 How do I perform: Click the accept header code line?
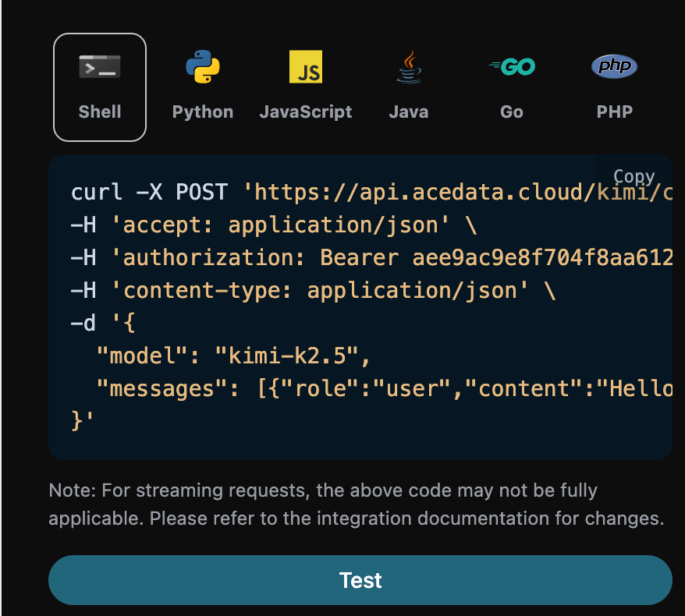pos(273,225)
